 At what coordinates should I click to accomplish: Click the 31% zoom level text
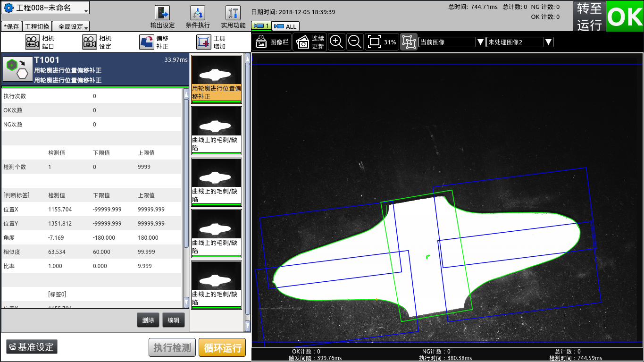tap(390, 42)
